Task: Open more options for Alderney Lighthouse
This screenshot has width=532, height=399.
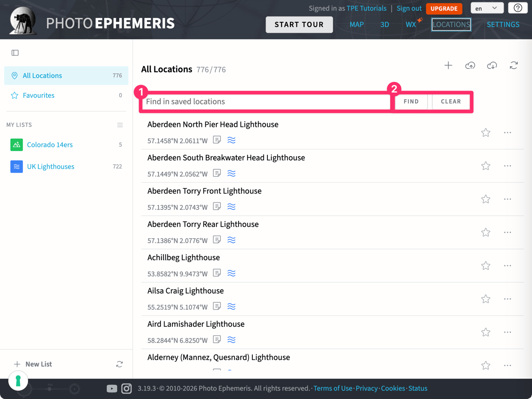Action: tap(508, 365)
